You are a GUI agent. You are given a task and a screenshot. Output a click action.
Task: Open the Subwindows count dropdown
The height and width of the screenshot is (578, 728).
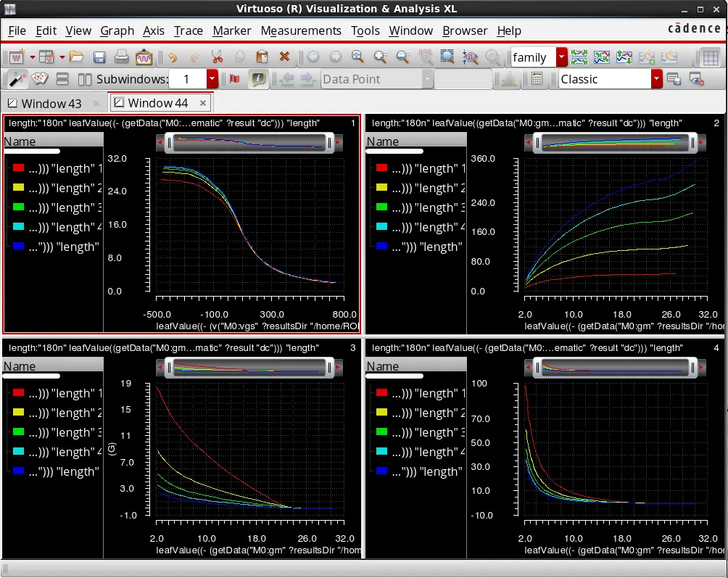tap(212, 79)
